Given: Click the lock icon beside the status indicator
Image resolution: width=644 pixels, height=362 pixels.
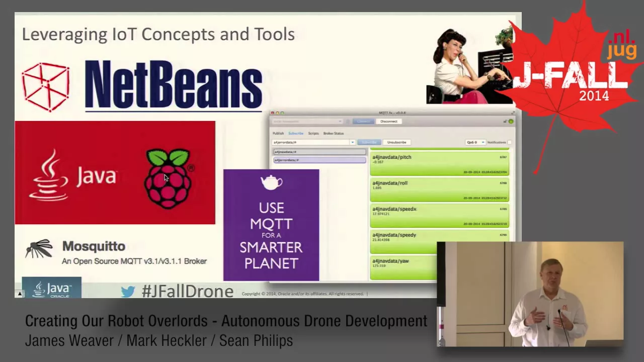Looking at the screenshot, I should pyautogui.click(x=505, y=121).
